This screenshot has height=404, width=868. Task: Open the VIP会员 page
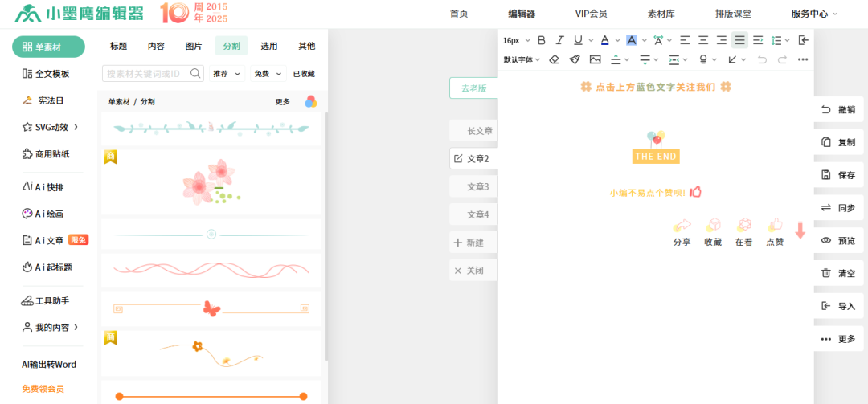(592, 14)
